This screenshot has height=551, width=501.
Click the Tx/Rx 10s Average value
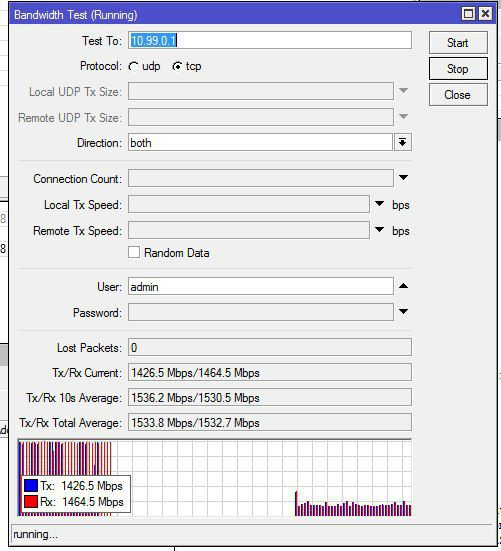[x=270, y=397]
